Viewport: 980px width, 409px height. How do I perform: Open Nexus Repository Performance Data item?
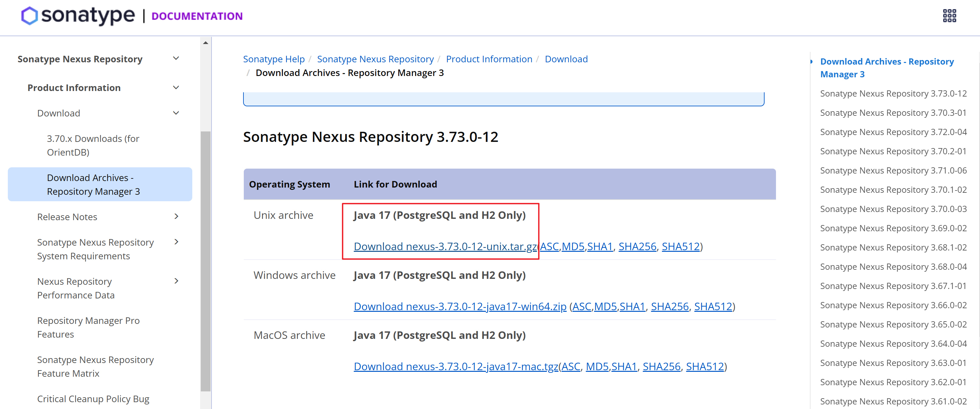(76, 288)
